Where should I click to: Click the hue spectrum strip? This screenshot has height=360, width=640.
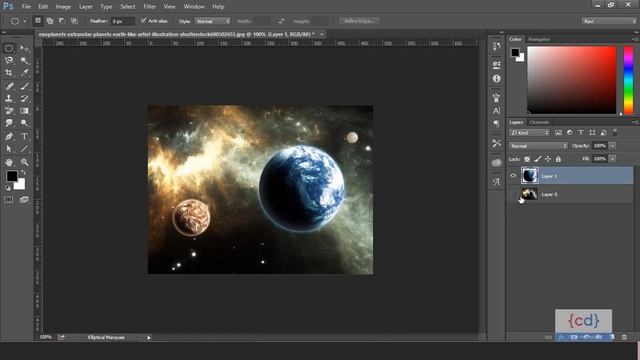point(628,80)
